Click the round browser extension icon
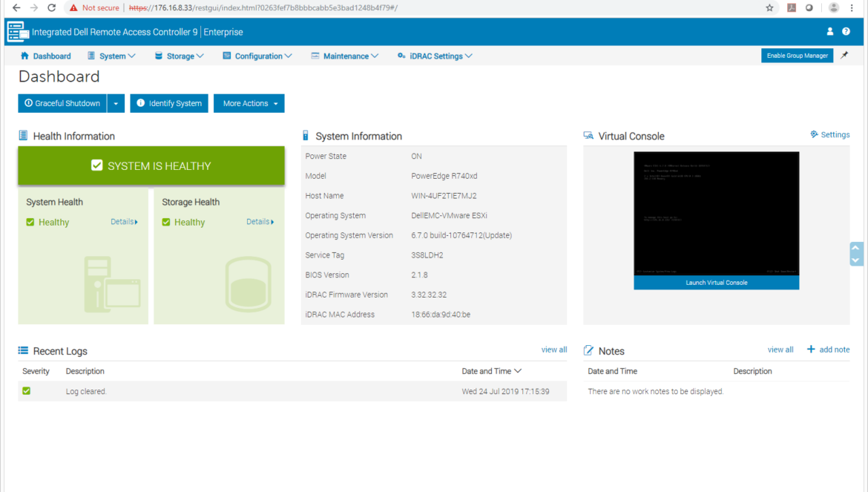868x492 pixels. pyautogui.click(x=809, y=7)
